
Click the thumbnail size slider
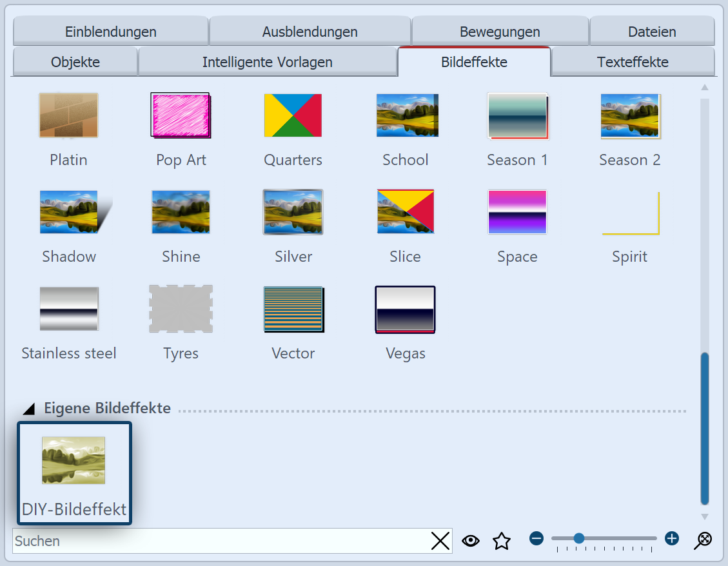(x=579, y=538)
